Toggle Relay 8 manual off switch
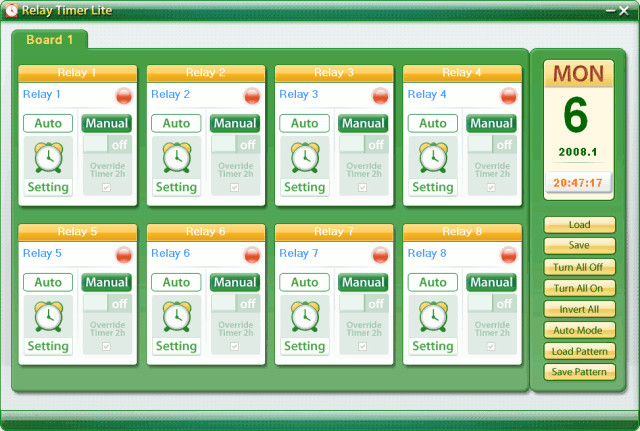The image size is (640, 431). point(492,303)
